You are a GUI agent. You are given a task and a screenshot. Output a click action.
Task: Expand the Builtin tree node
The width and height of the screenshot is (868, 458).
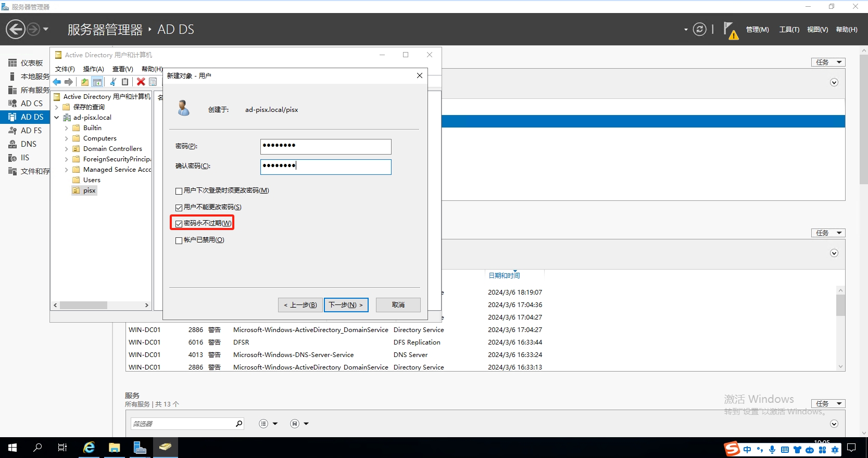(x=66, y=128)
